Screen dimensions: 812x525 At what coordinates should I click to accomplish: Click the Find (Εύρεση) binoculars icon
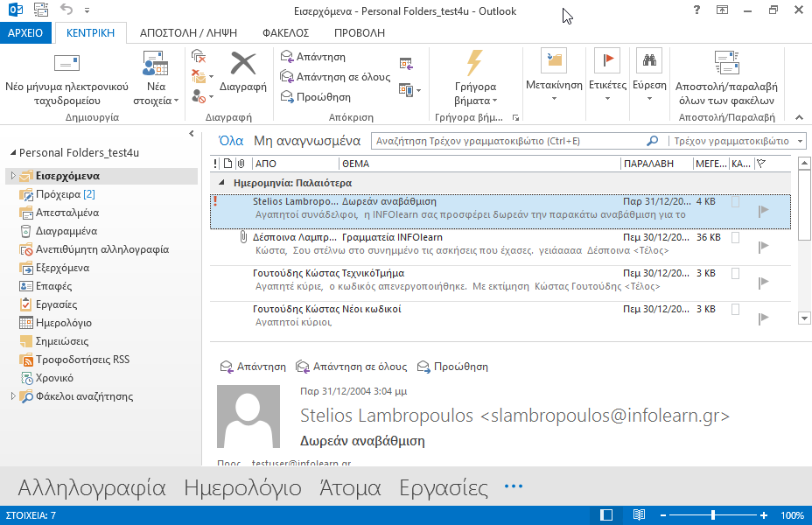pyautogui.click(x=649, y=60)
